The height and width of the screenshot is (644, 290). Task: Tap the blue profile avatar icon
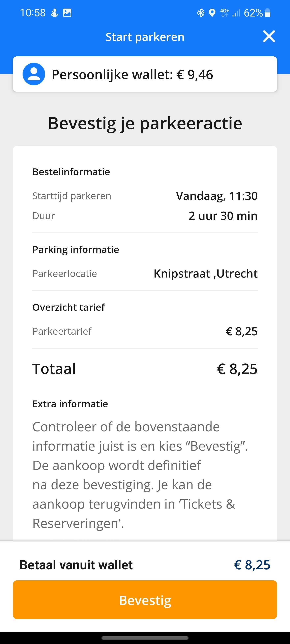(34, 74)
